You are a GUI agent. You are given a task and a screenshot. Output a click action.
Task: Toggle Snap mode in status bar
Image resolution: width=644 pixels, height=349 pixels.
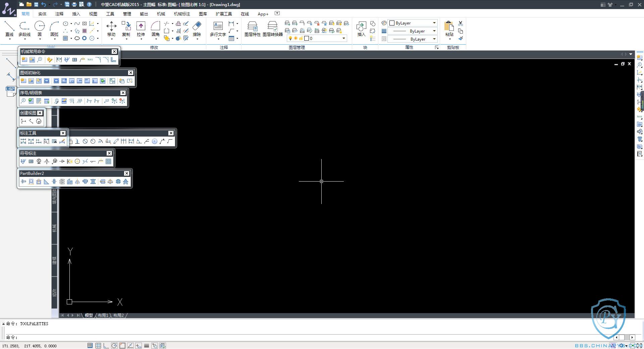tap(90, 345)
